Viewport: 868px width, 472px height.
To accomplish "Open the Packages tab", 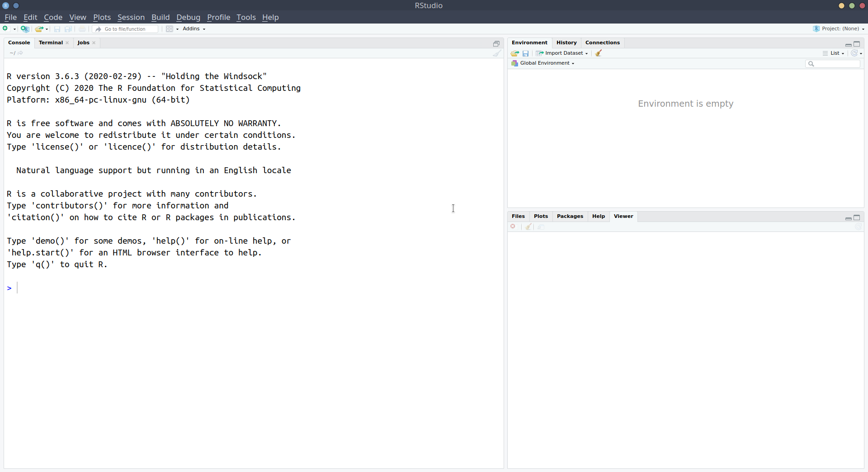I will pyautogui.click(x=570, y=216).
